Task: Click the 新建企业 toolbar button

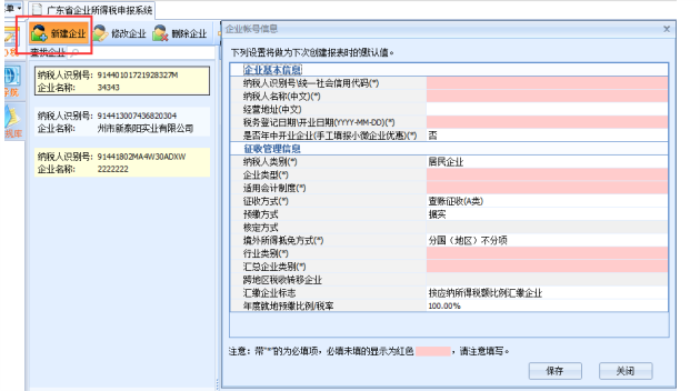Action: (x=58, y=33)
